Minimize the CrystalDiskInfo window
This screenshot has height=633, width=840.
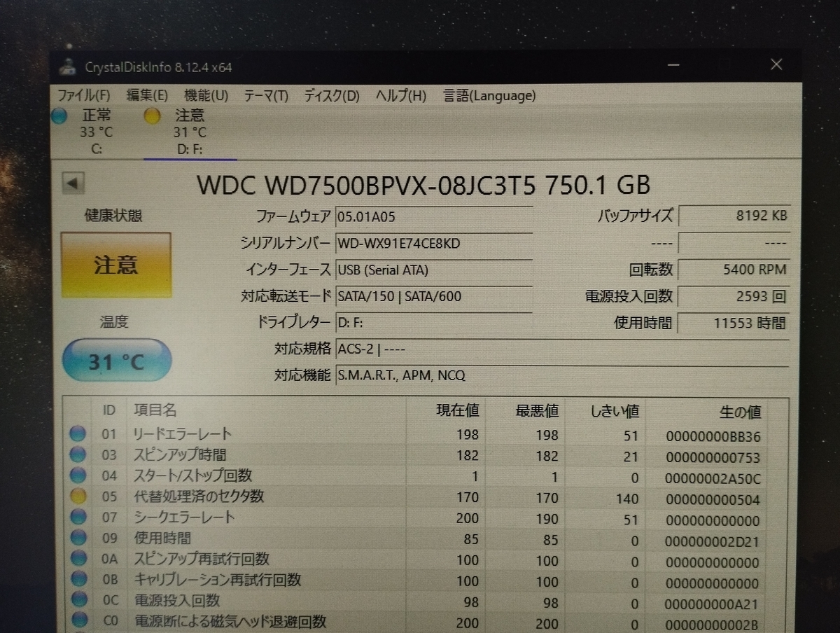click(x=673, y=65)
